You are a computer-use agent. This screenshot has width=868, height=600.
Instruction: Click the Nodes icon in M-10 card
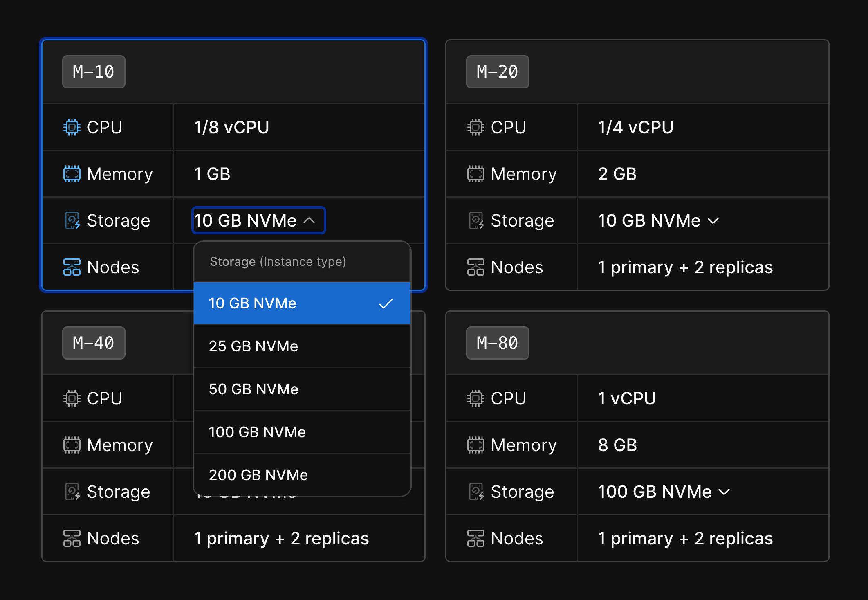coord(72,267)
